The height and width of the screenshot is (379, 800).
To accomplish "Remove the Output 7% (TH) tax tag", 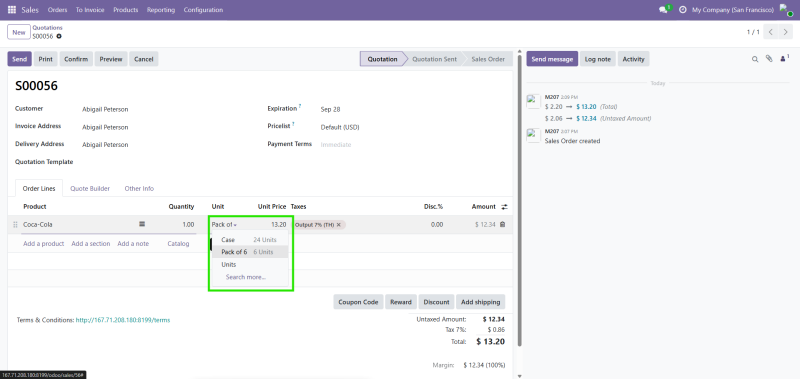I will [x=338, y=224].
